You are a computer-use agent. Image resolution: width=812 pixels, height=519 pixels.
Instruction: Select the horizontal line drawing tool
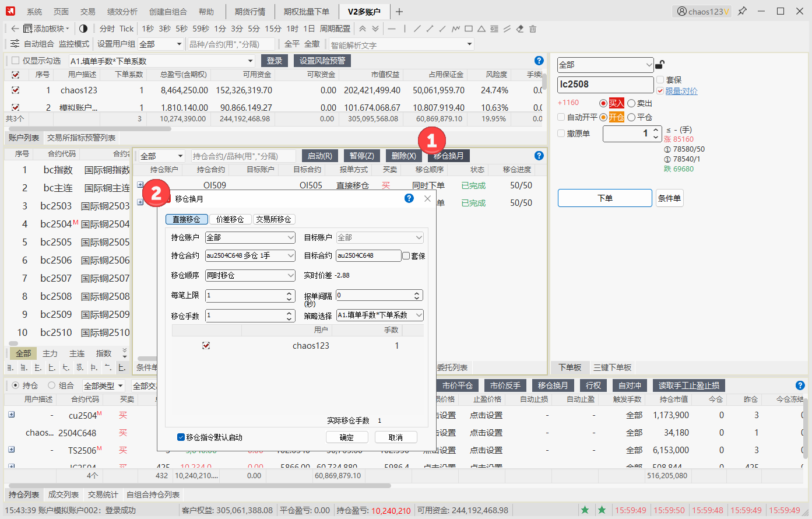pos(392,29)
